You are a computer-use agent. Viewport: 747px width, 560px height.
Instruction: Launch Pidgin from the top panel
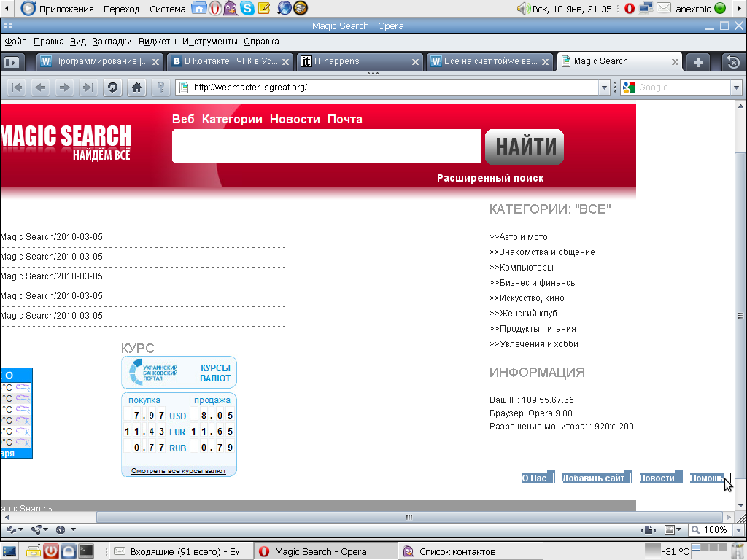231,8
